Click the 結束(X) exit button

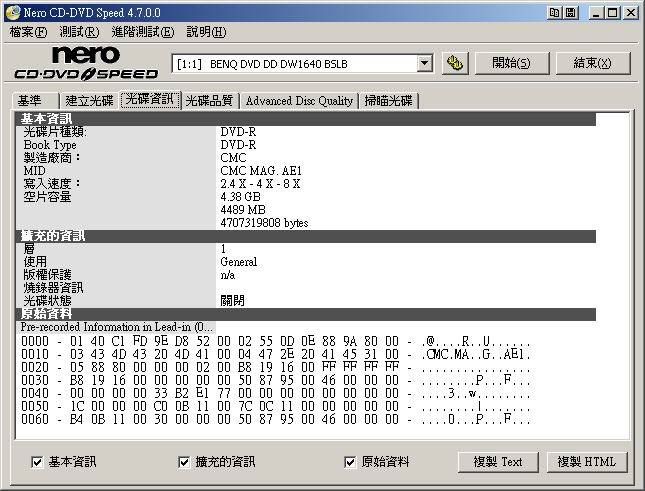(x=592, y=63)
